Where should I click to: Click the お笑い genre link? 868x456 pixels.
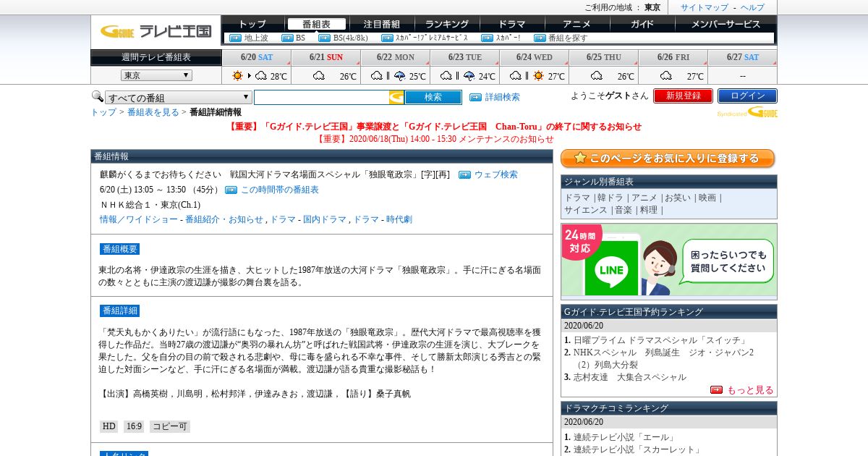678,198
